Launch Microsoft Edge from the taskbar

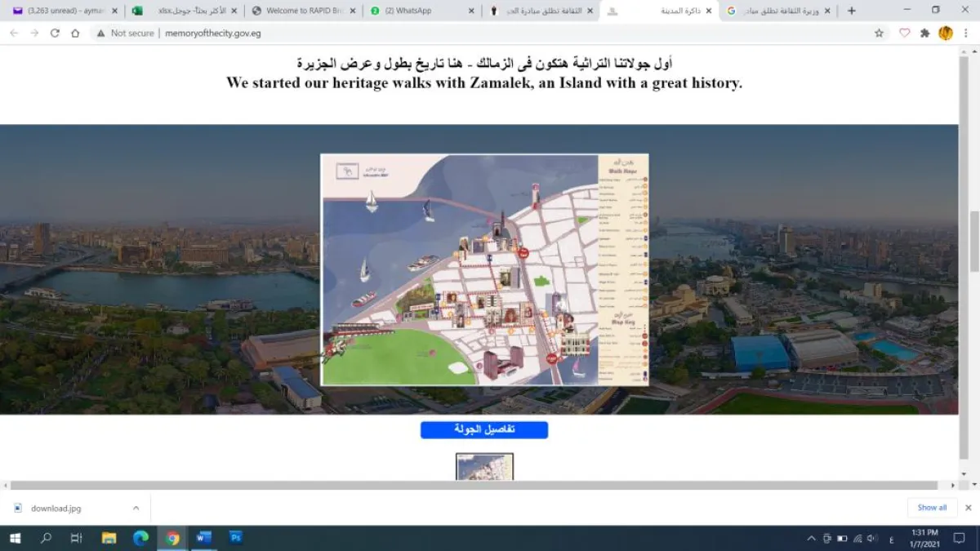140,537
